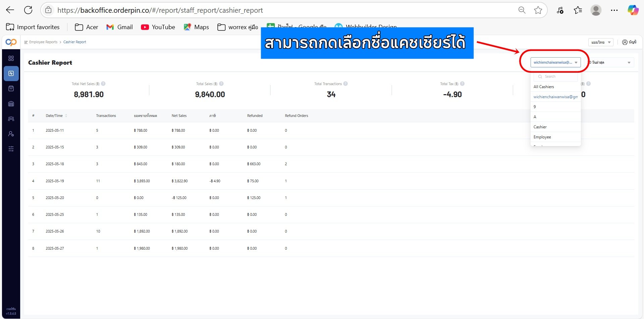Screen dimensions: 644x319
Task: Click the Transactions column header
Action: coord(106,116)
